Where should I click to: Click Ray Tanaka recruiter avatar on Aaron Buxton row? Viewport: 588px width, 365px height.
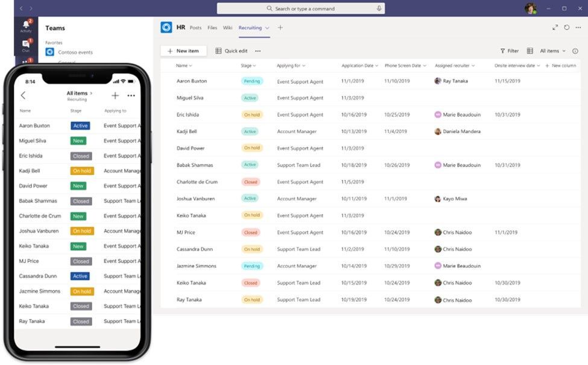(438, 81)
